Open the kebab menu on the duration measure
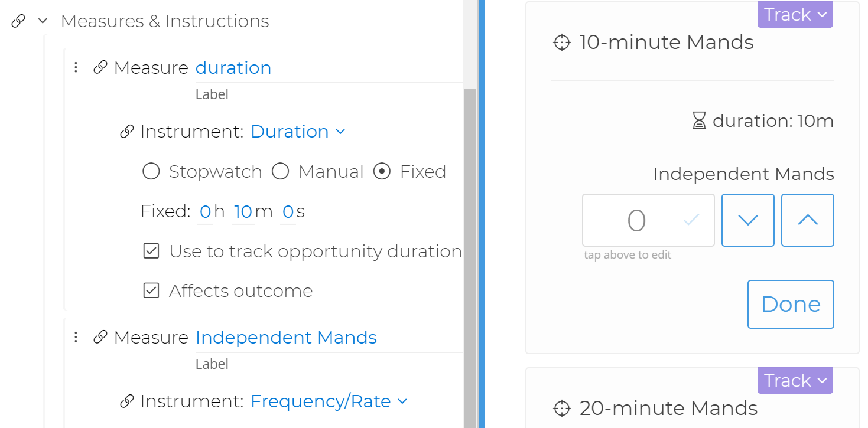The height and width of the screenshot is (428, 868). 76,67
